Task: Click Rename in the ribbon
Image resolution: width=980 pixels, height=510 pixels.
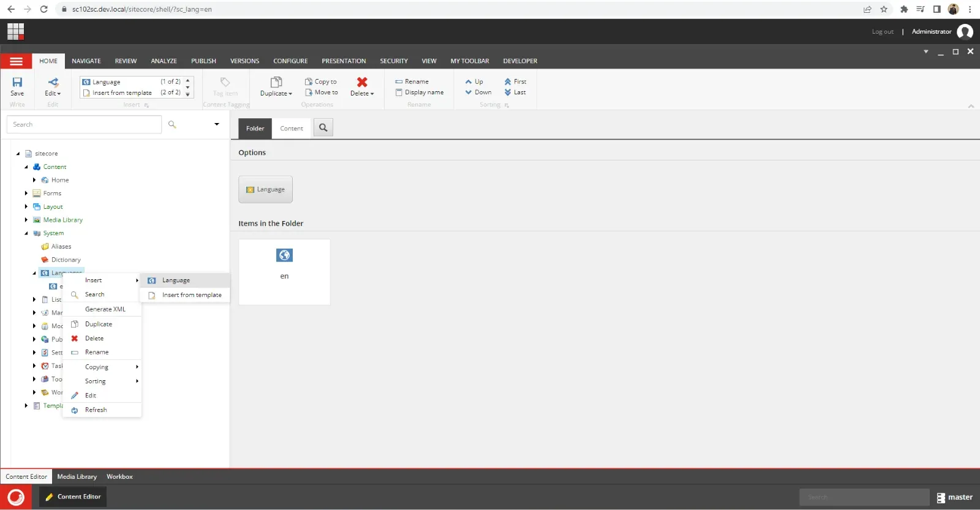Action: point(412,81)
